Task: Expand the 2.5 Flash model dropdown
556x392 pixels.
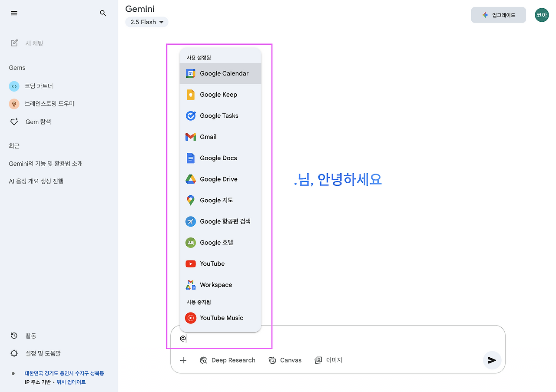Action: pyautogui.click(x=147, y=22)
